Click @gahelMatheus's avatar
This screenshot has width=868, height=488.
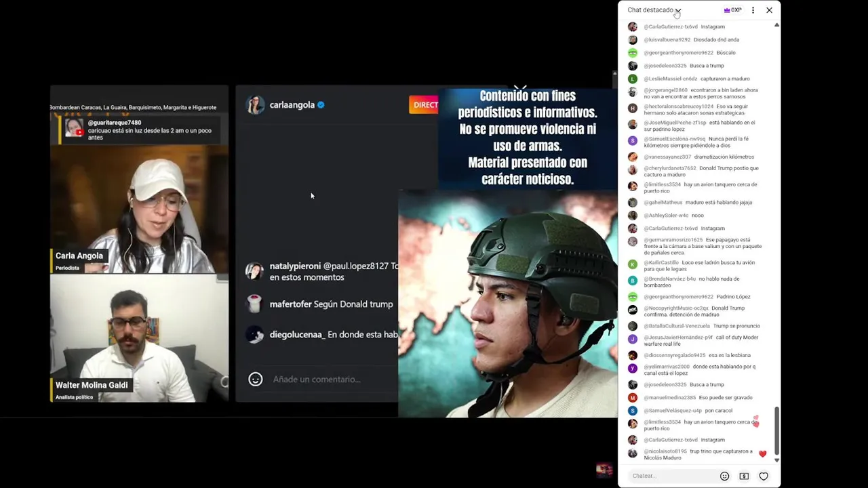pyautogui.click(x=633, y=203)
